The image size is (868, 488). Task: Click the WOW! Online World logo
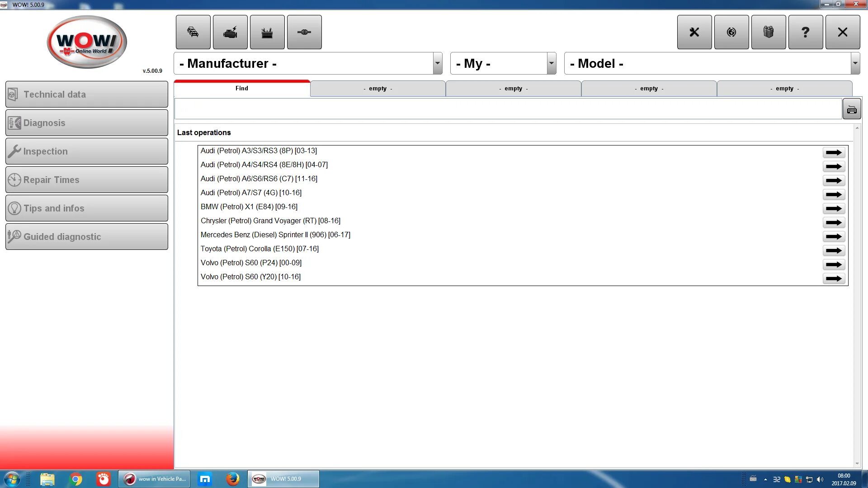point(87,42)
